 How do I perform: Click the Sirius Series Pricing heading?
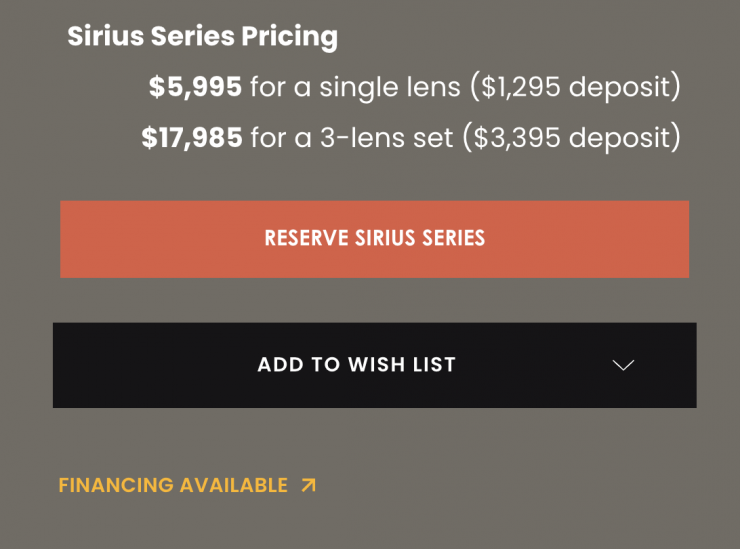coord(202,37)
